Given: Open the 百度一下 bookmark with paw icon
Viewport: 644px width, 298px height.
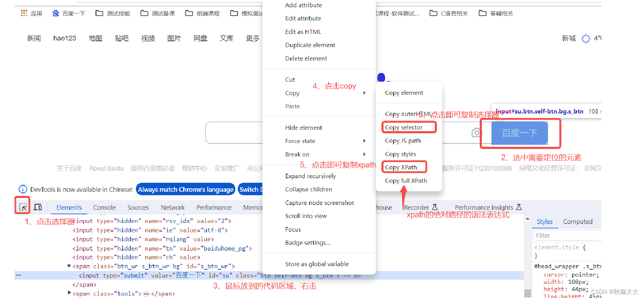Looking at the screenshot, I should (x=69, y=13).
